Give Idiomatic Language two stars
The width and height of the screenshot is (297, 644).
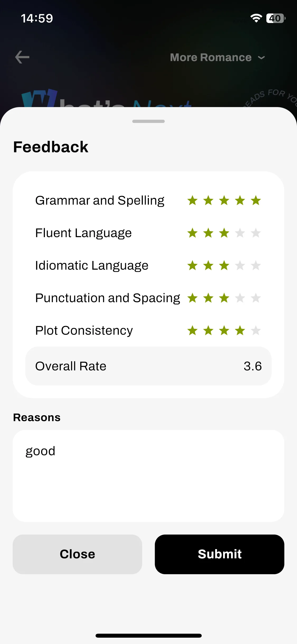click(208, 265)
